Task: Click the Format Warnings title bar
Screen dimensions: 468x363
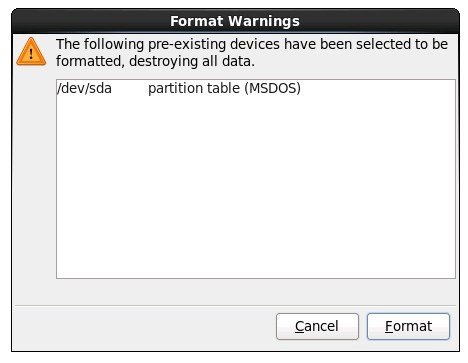Action: pyautogui.click(x=235, y=21)
